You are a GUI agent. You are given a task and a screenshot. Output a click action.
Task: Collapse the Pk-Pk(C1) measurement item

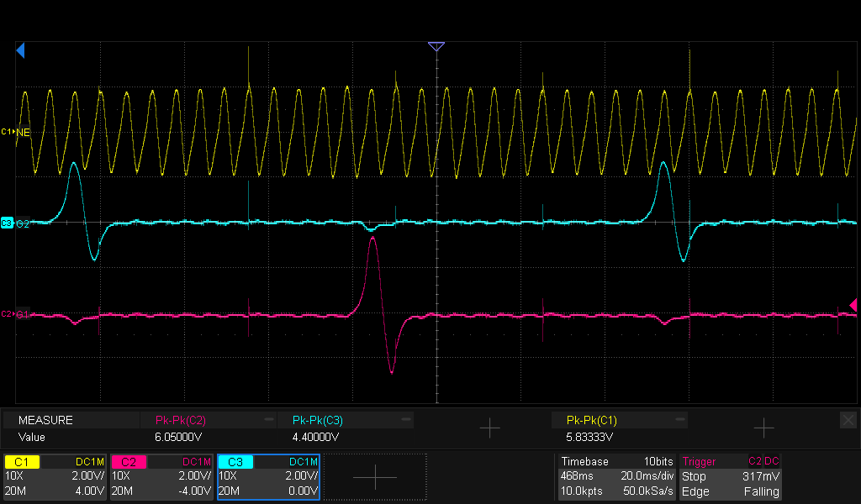tap(679, 419)
